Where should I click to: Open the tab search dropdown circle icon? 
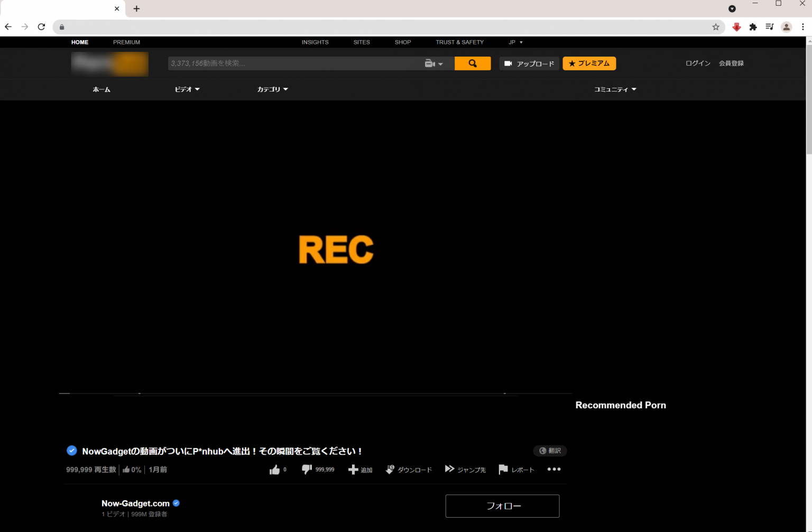[732, 8]
